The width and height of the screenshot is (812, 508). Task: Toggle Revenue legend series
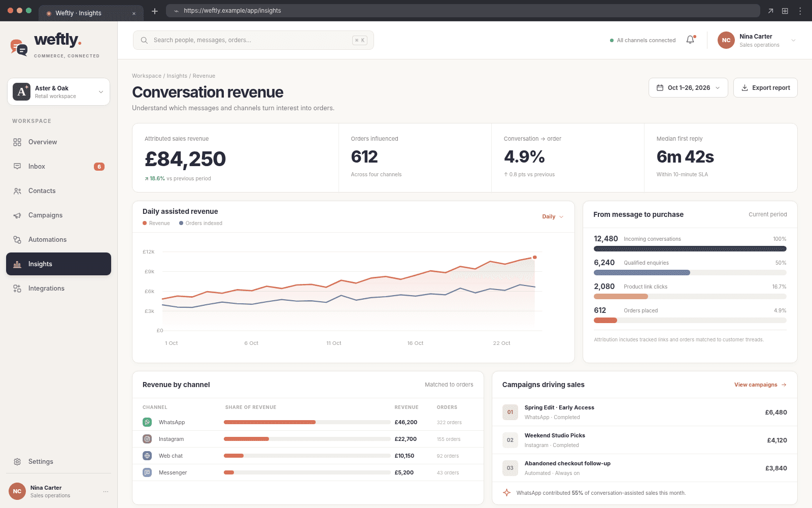(x=156, y=224)
